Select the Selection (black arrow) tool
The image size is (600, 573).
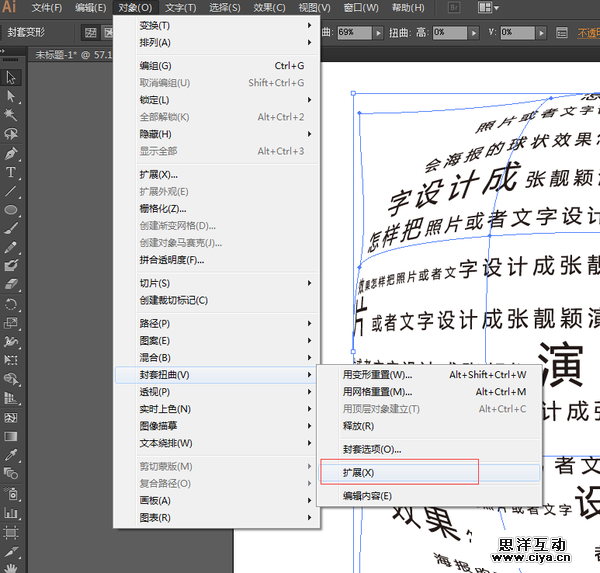click(12, 78)
